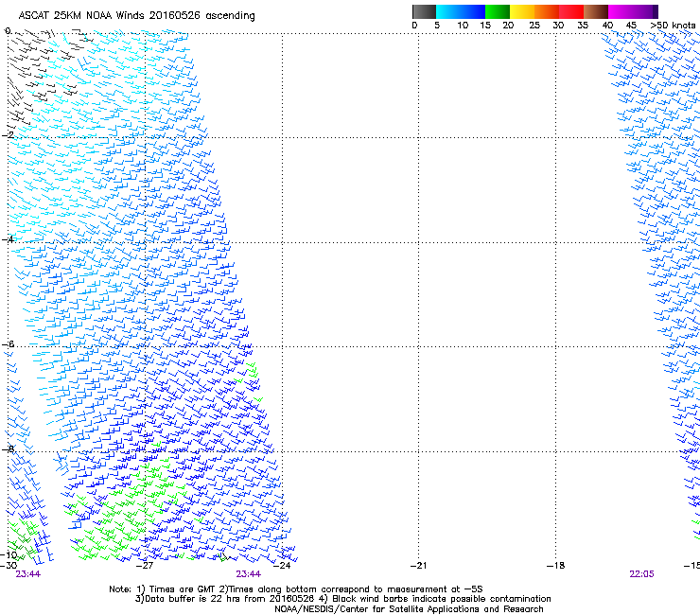Click the longitude label '-21'
Screen dimensions: 700x615
click(418, 566)
